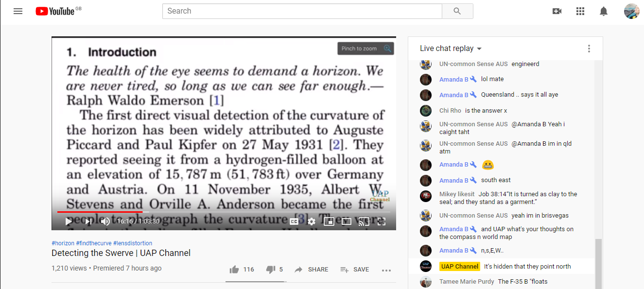The image size is (644, 289).
Task: Click inside the Search input field
Action: (x=301, y=11)
